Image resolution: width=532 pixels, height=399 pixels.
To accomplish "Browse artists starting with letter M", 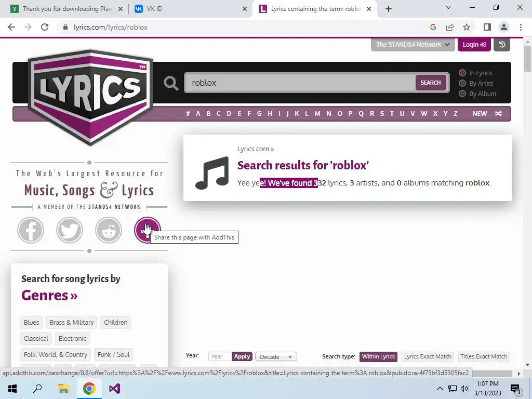I will point(317,114).
